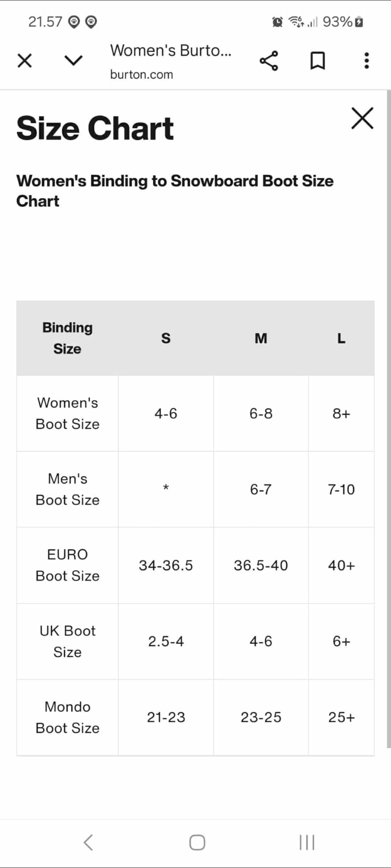Close the in-app browser tab
The image size is (391, 868).
pos(24,61)
